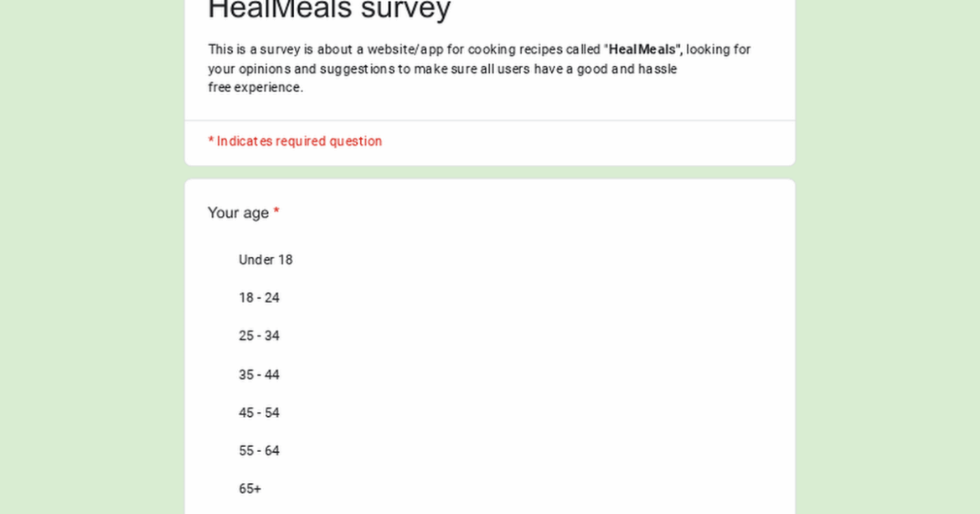
Task: Select the "Under 18" age option
Action: (266, 260)
